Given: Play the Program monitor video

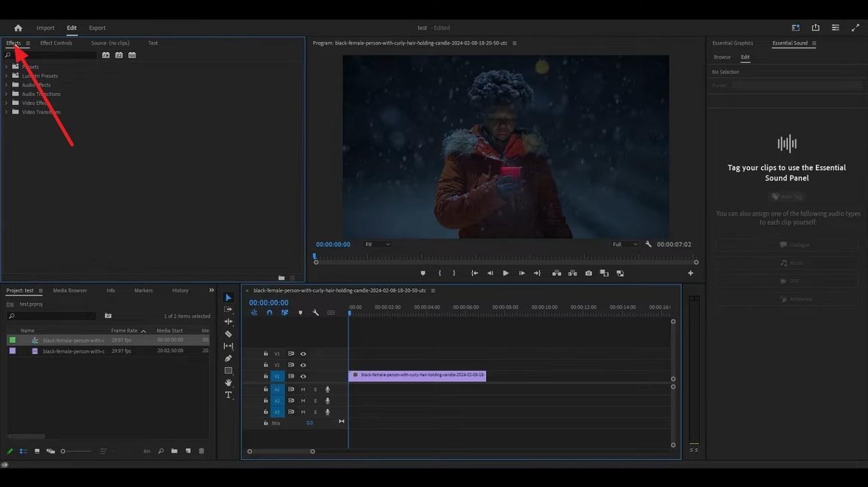Looking at the screenshot, I should [x=505, y=273].
